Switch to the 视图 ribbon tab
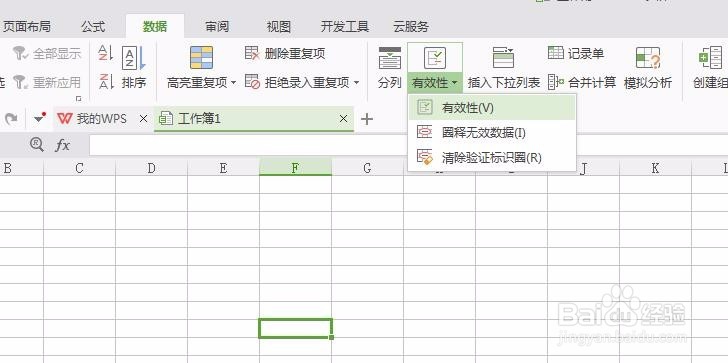Image resolution: width=728 pixels, height=363 pixels. [279, 26]
